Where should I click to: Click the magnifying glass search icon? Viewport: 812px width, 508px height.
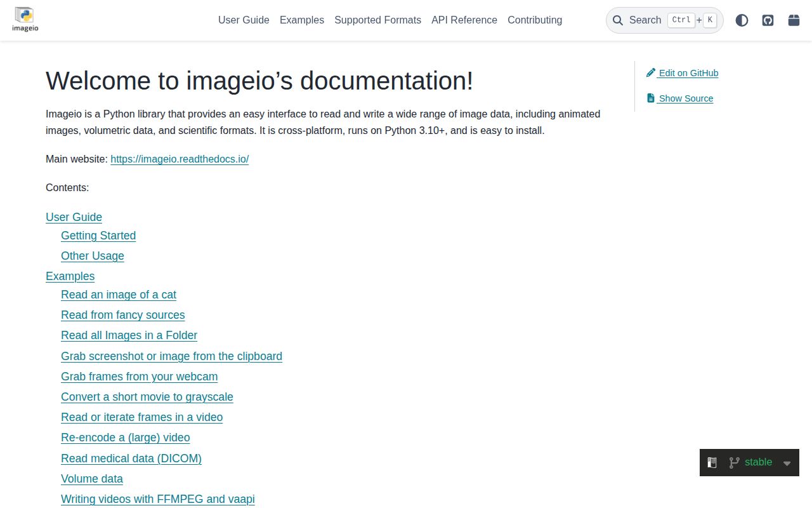tap(618, 20)
